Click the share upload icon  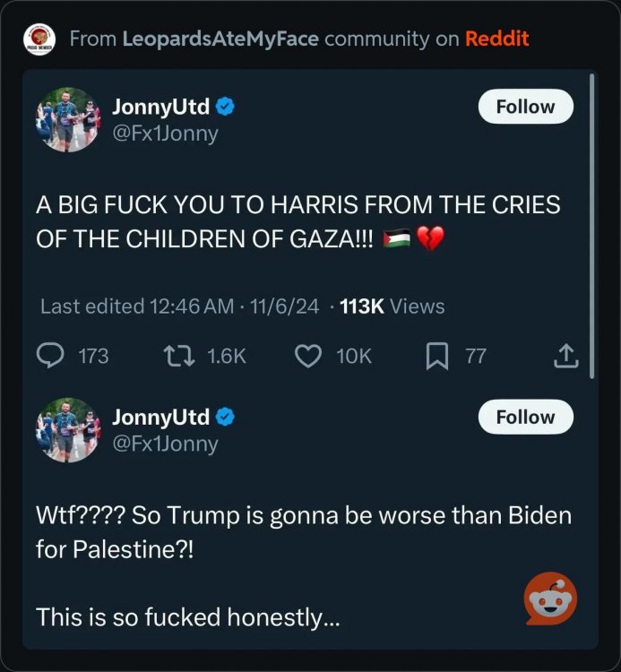click(x=565, y=357)
